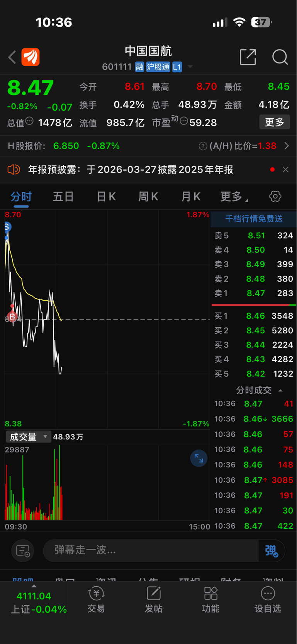
Task: Tap the 48.93万 volume figure
Action: (197, 105)
